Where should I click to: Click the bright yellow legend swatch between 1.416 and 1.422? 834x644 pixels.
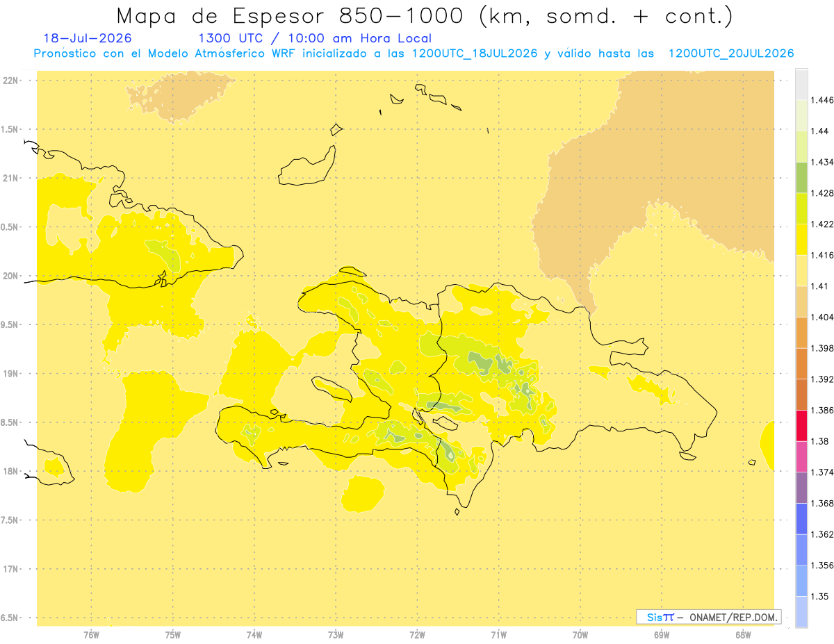[x=801, y=240]
